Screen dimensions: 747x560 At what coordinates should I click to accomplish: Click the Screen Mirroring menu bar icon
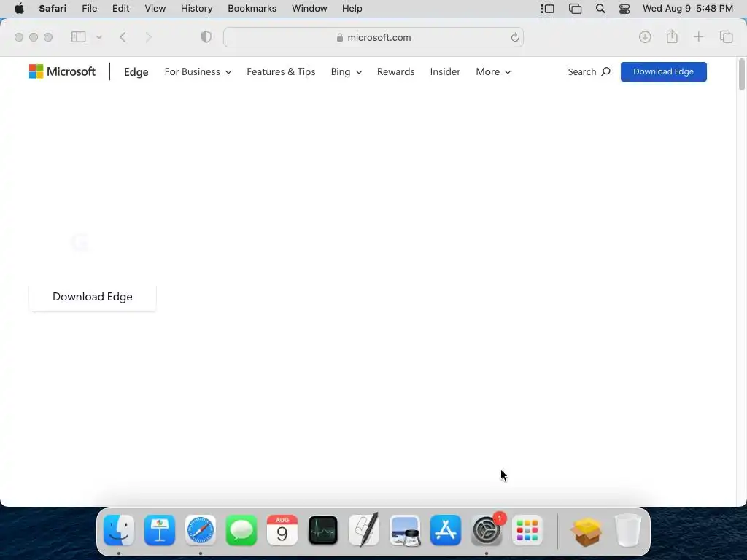coord(575,9)
